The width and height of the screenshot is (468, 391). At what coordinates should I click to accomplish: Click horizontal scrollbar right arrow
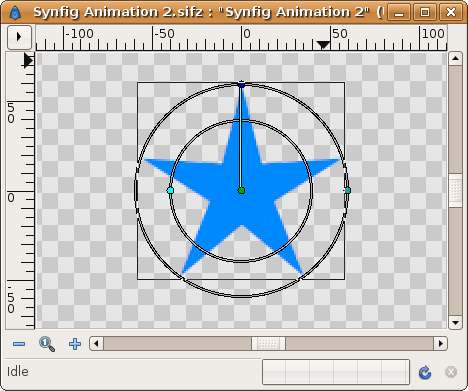pyautogui.click(x=441, y=343)
